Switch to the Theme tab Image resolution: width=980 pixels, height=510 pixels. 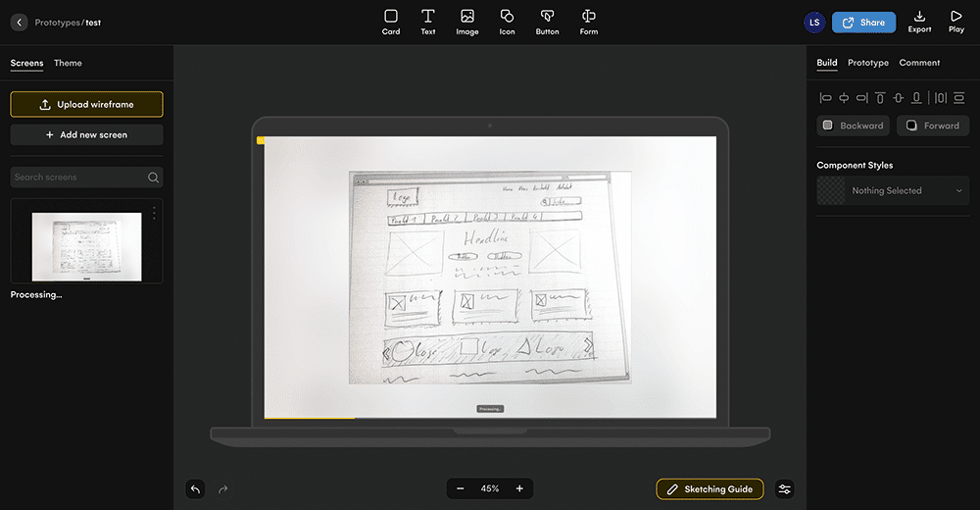point(68,63)
